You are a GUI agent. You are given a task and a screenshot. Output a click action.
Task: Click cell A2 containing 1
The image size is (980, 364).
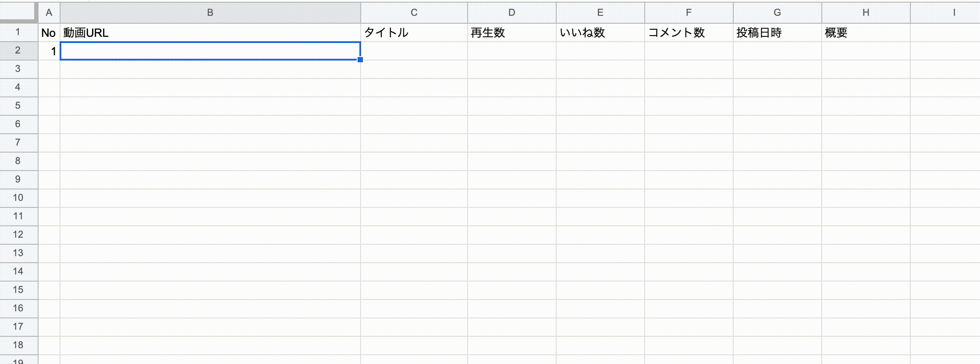point(49,51)
